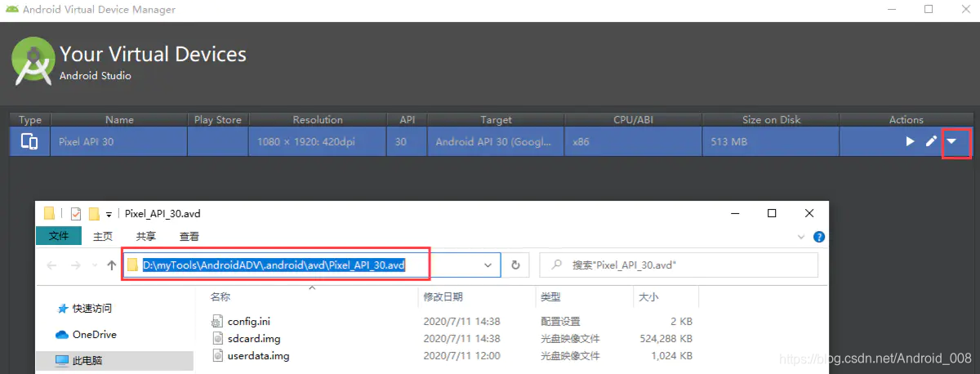The height and width of the screenshot is (374, 980).
Task: Click the folder icon in Explorer title bar
Action: 50,213
